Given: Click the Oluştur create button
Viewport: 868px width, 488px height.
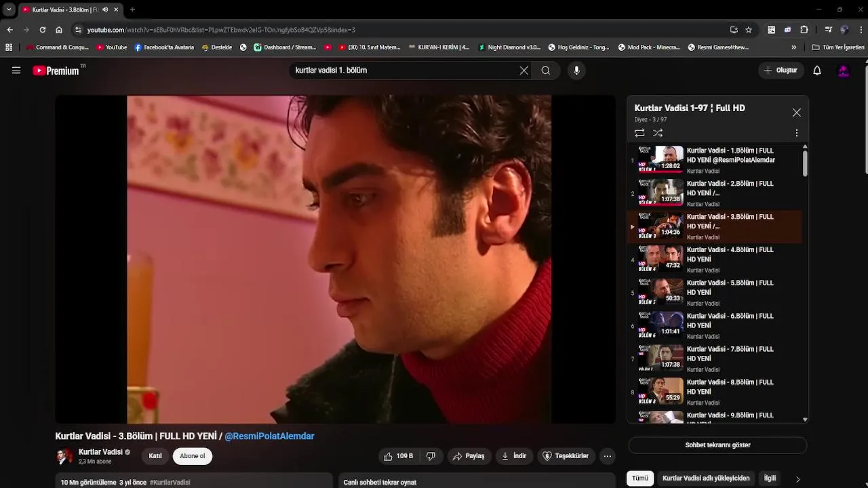Looking at the screenshot, I should tap(781, 70).
